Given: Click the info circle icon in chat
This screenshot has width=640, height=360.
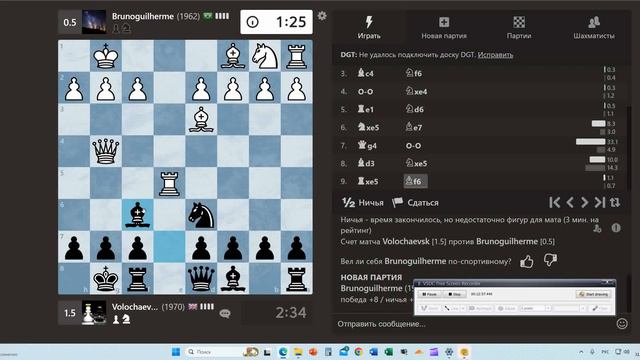Looking at the screenshot, I should pos(616,228).
